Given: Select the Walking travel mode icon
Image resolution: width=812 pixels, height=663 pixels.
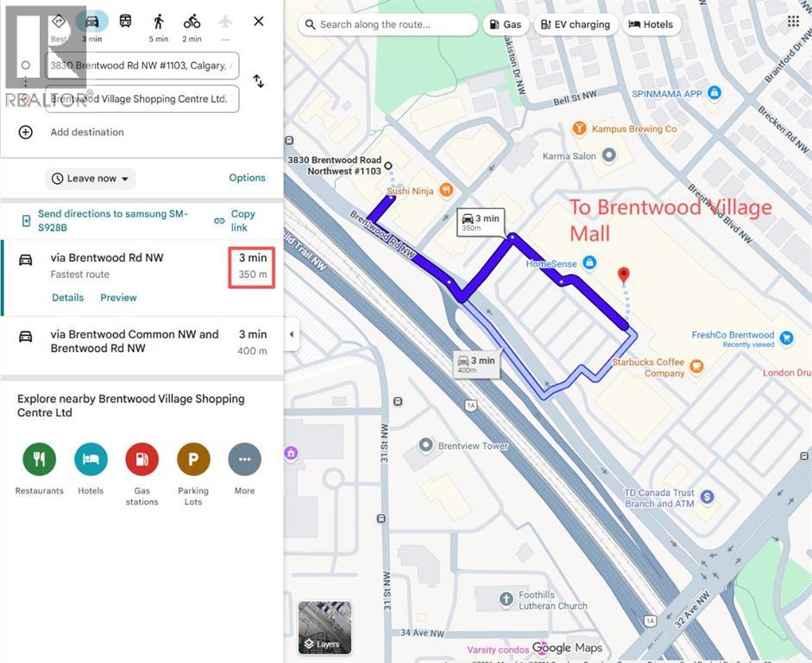Looking at the screenshot, I should pyautogui.click(x=159, y=22).
